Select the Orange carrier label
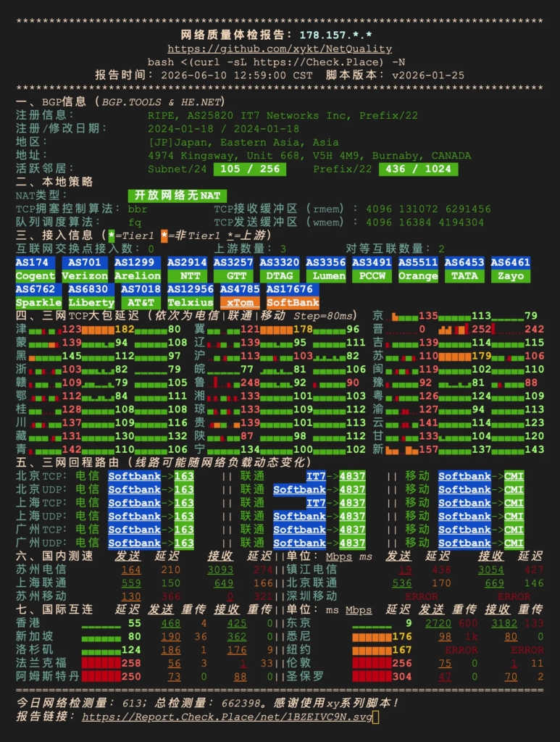This screenshot has height=742, width=560. 418,276
